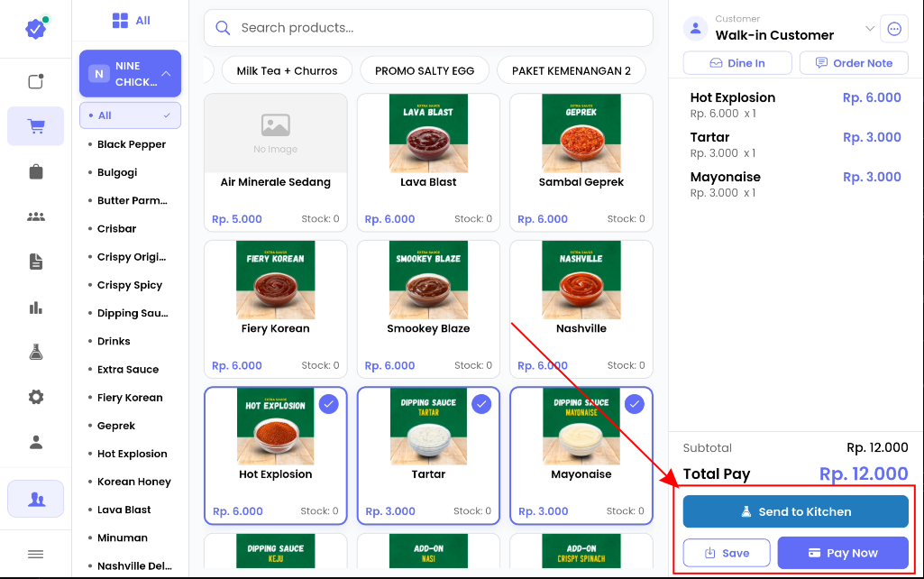Choose Minuman category
The width and height of the screenshot is (924, 579).
tap(123, 538)
